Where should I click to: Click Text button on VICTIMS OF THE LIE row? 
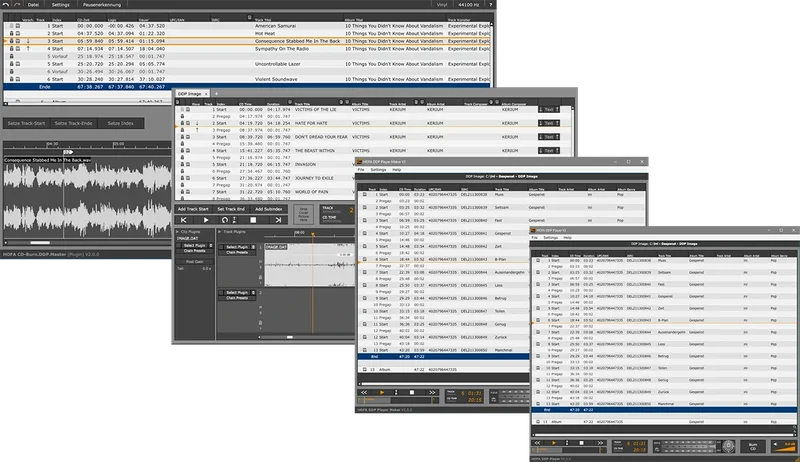pos(549,109)
